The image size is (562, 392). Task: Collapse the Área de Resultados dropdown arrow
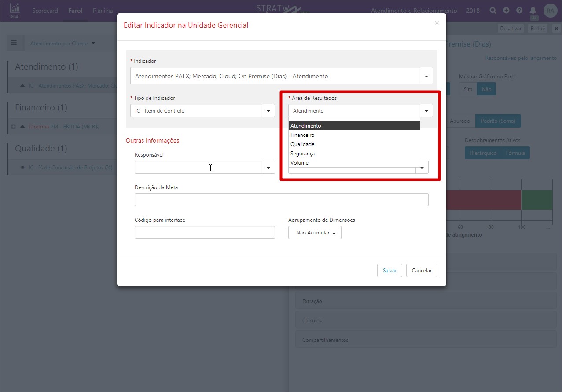coord(426,110)
